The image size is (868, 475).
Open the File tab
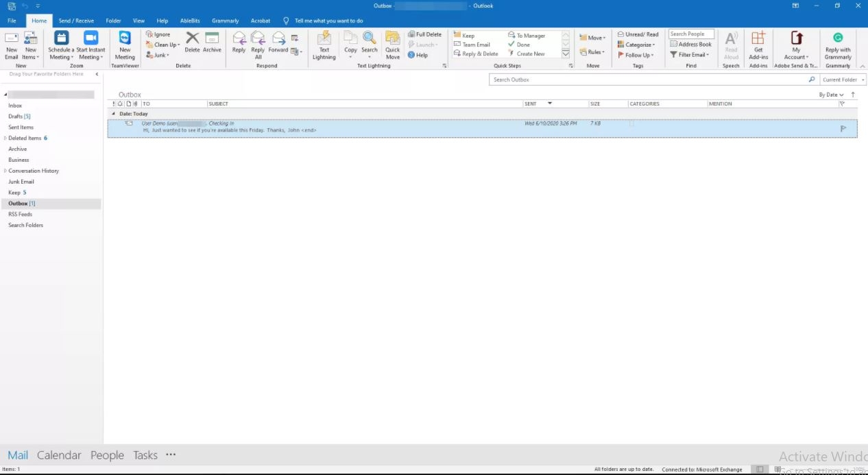12,21
